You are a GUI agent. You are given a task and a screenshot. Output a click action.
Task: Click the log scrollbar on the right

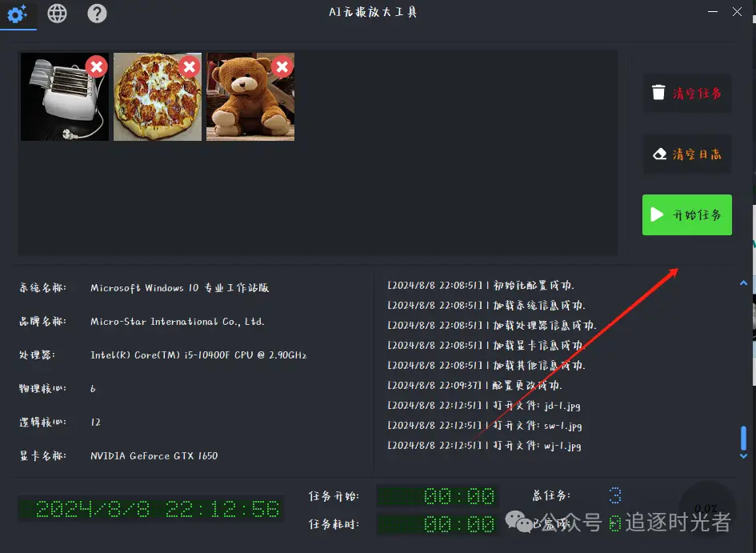[744, 439]
